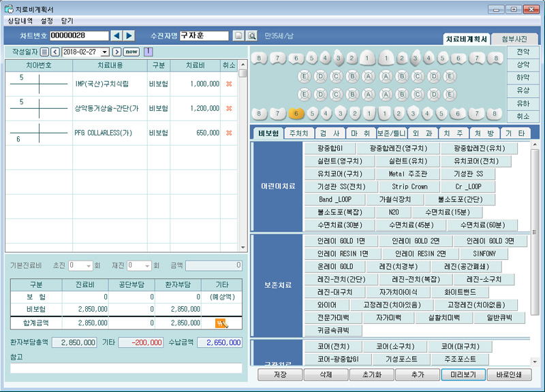Viewport: 545px width, 392px height.
Task: Open the 작성일자 date dropdown
Action: point(105,52)
